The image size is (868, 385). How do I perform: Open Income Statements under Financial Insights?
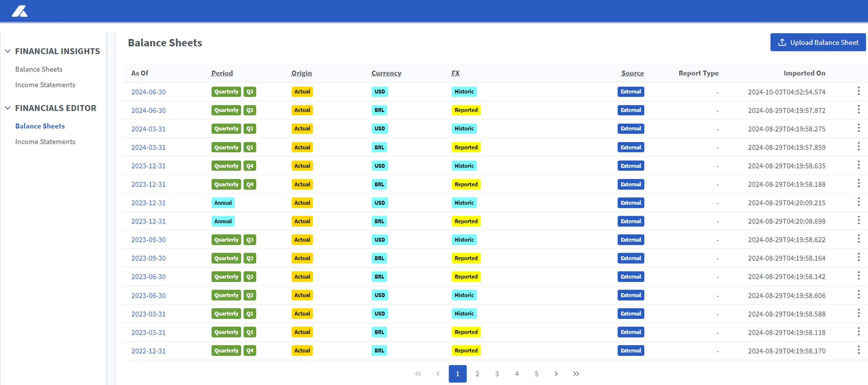pos(45,85)
